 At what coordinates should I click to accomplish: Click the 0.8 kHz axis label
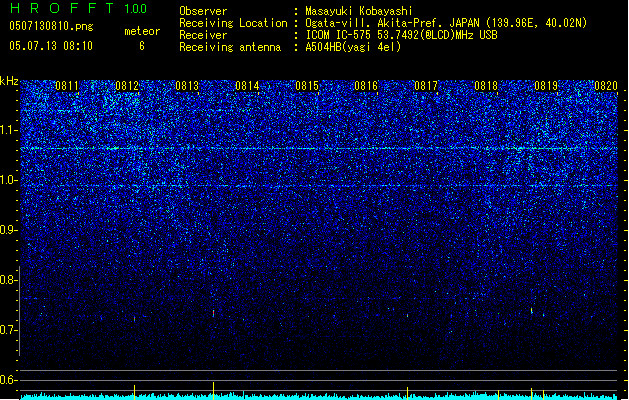(9, 280)
